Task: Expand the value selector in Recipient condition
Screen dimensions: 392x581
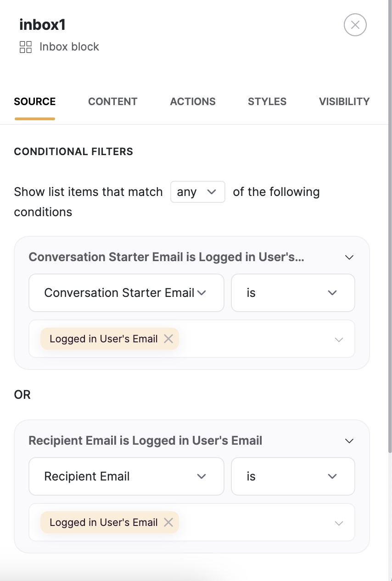Action: coord(339,523)
